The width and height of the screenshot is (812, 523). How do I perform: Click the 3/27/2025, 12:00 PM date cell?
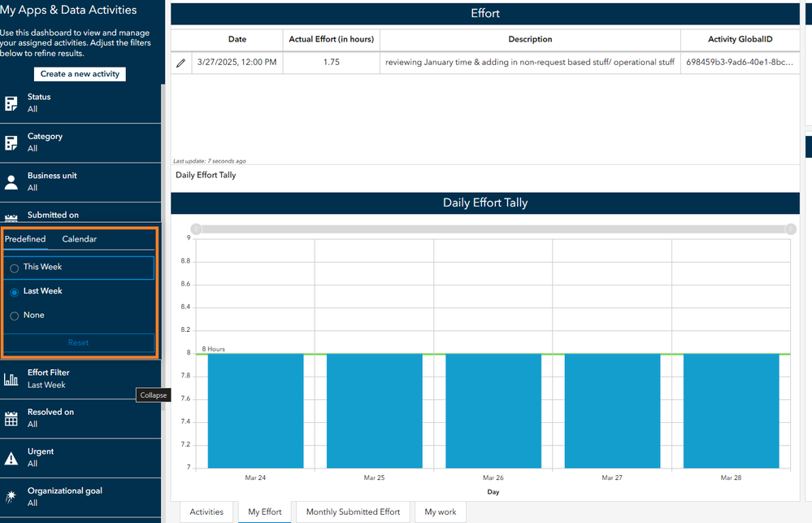pyautogui.click(x=237, y=62)
